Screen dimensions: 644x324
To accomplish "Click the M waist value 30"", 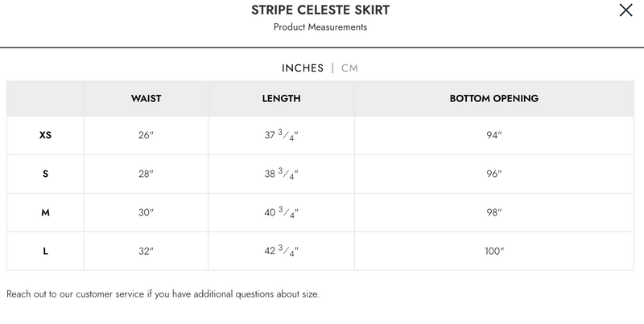I will 146,212.
